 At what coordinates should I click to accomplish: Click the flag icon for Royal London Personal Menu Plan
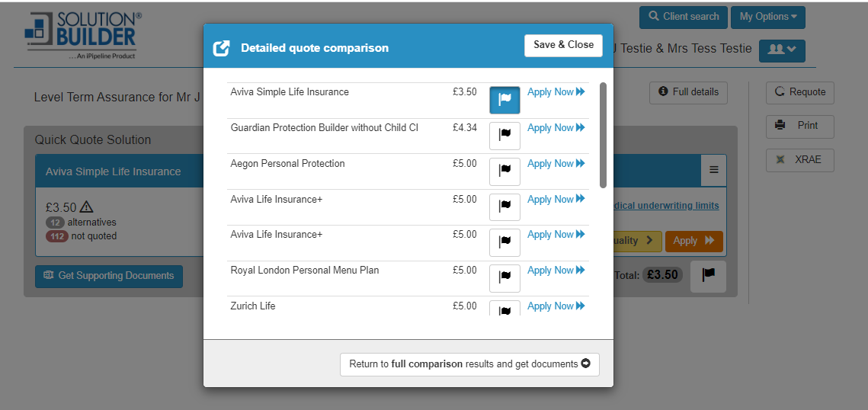click(x=504, y=278)
